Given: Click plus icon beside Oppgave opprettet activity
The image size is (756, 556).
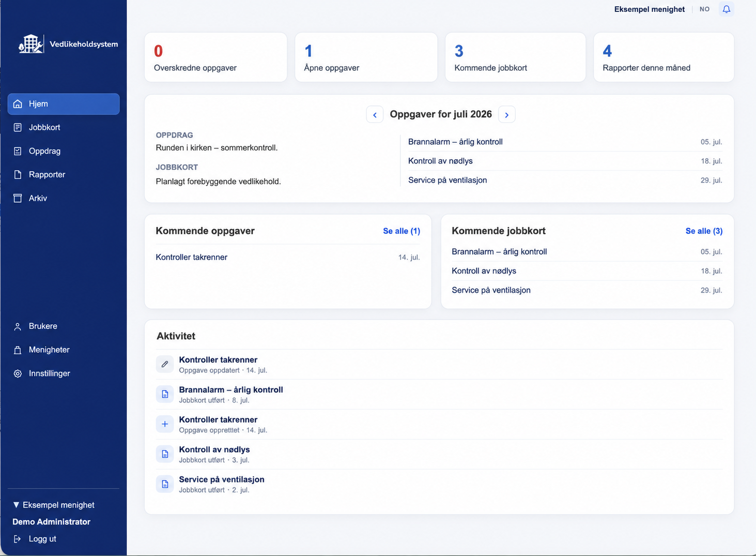Looking at the screenshot, I should click(165, 424).
